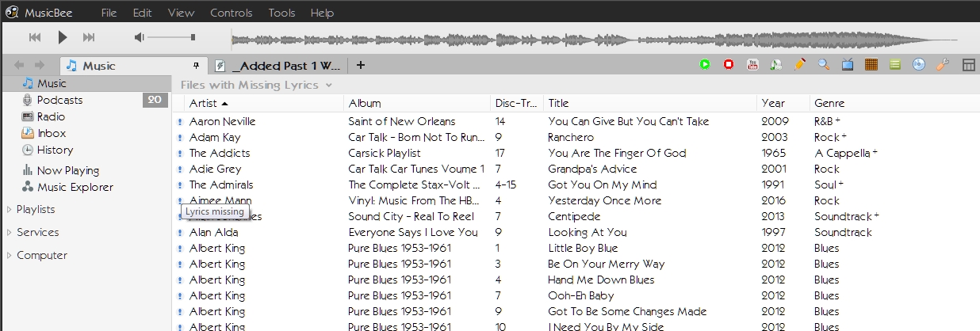
Task: Click the lyrics missing icon beside Aaron Neville
Action: [x=180, y=122]
